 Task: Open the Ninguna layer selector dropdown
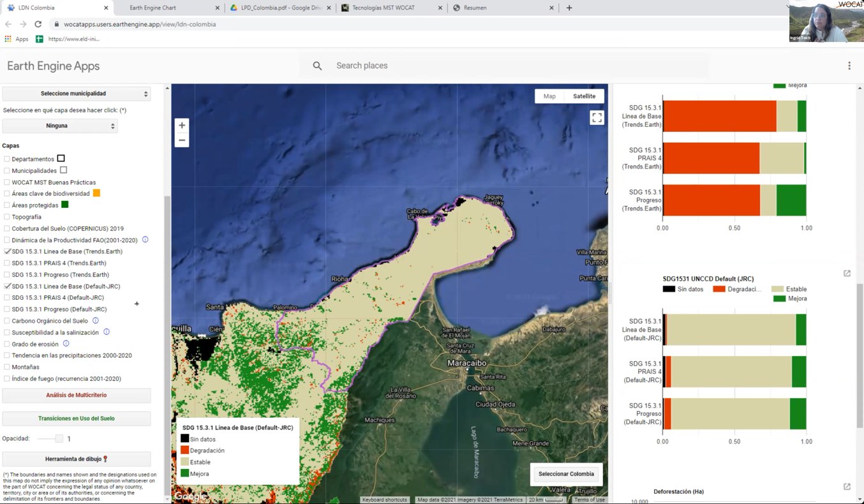point(60,126)
